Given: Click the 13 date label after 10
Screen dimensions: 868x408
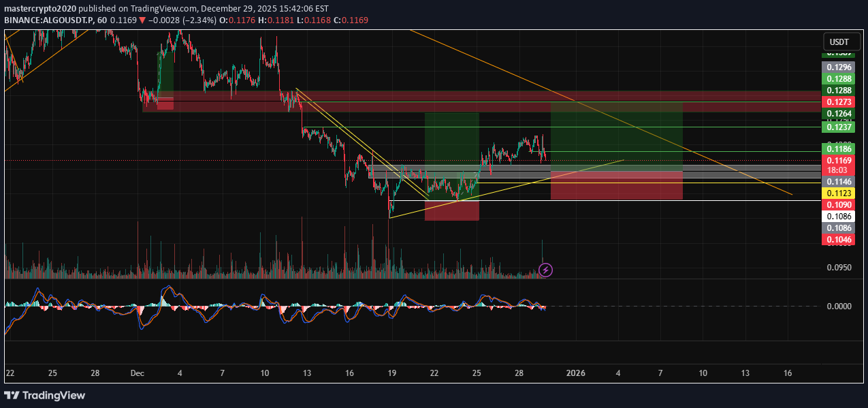Looking at the screenshot, I should [x=307, y=373].
